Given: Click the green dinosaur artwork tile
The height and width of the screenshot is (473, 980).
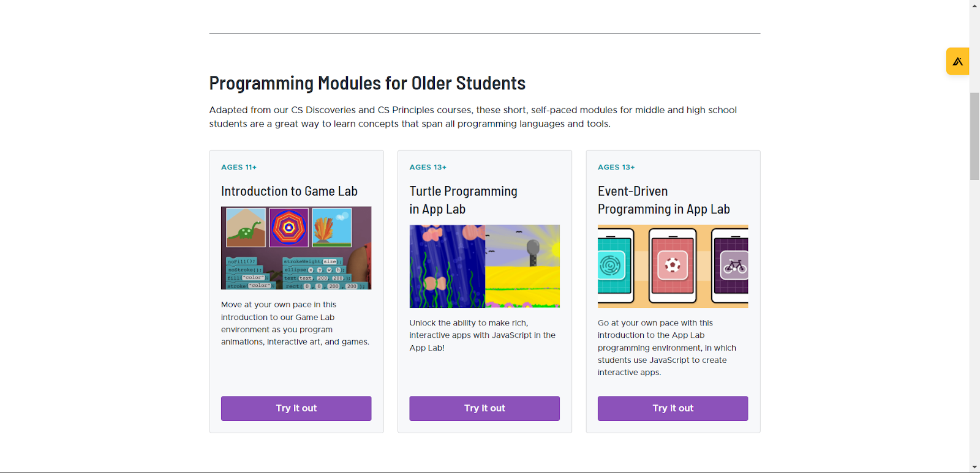Looking at the screenshot, I should pyautogui.click(x=246, y=227).
